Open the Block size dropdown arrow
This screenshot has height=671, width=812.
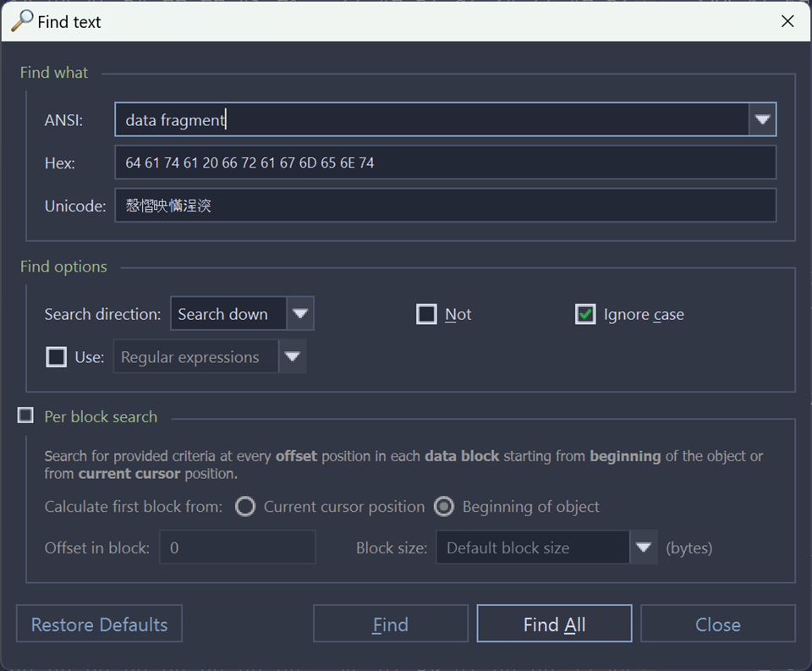click(643, 547)
